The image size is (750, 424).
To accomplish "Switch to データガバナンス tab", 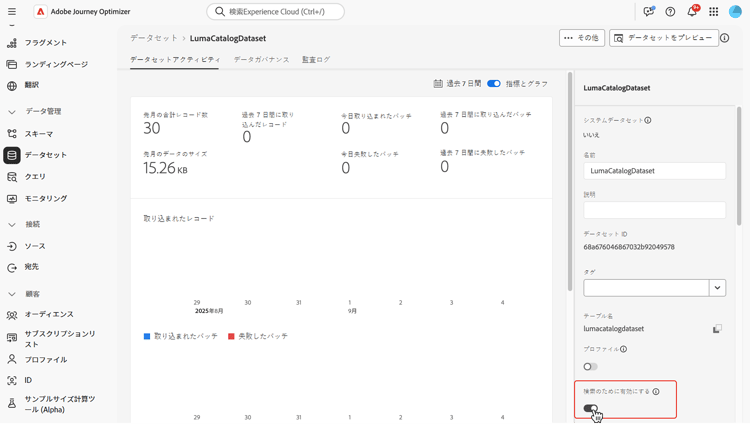I will [261, 60].
